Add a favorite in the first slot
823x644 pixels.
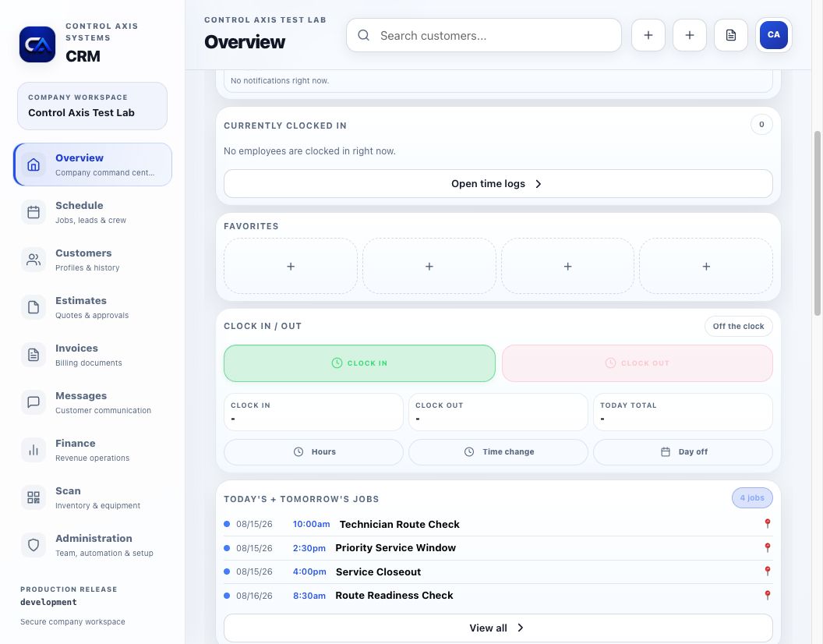[x=290, y=267]
